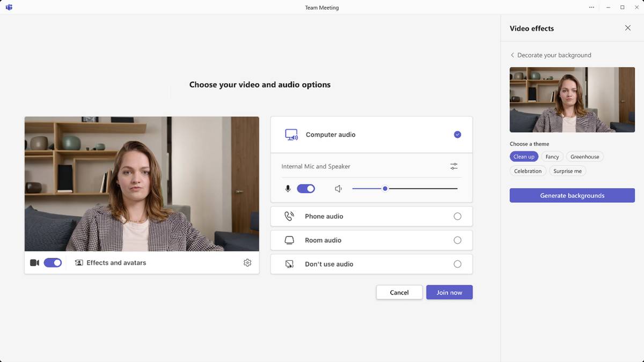Select the Fancy theme chip

(552, 157)
